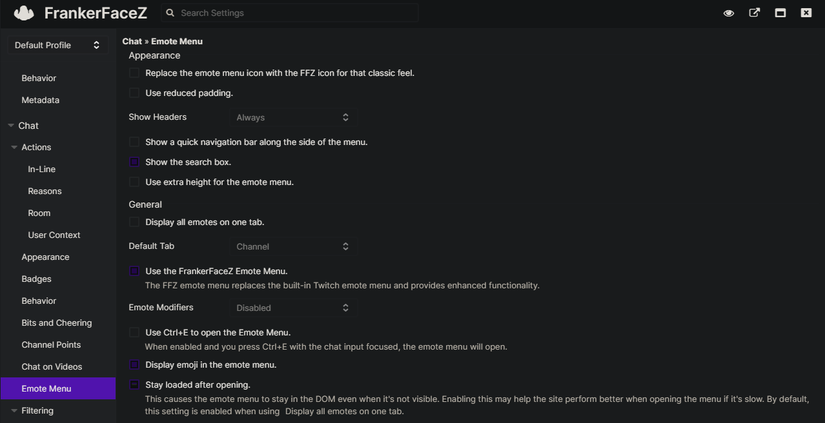The image size is (825, 423).
Task: Close the FrankerFaceZ settings panel
Action: (806, 13)
